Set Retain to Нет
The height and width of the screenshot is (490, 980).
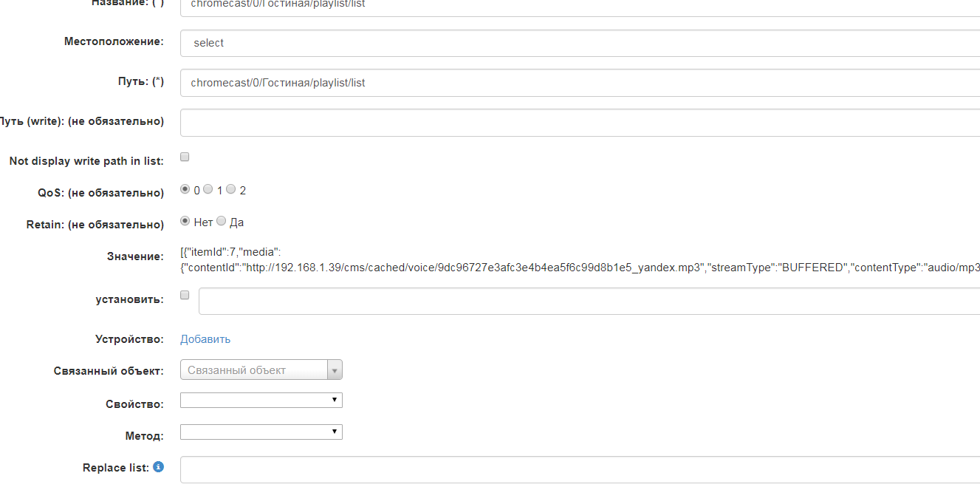coord(185,221)
